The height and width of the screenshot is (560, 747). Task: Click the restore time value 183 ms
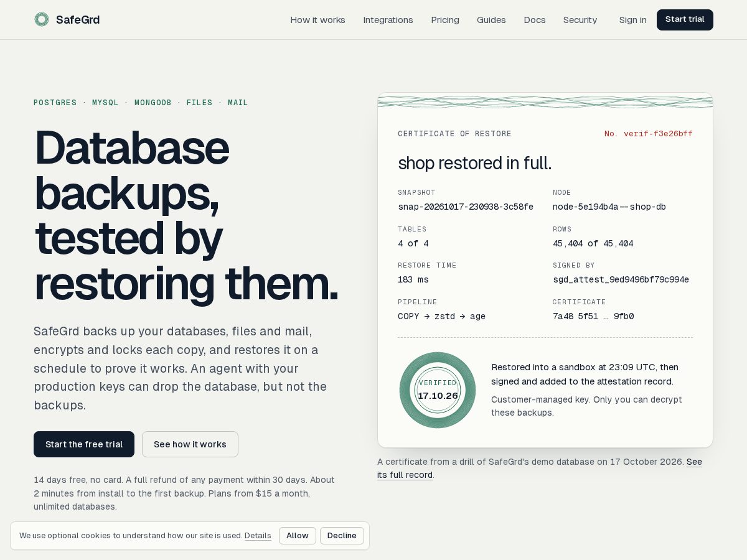(413, 279)
